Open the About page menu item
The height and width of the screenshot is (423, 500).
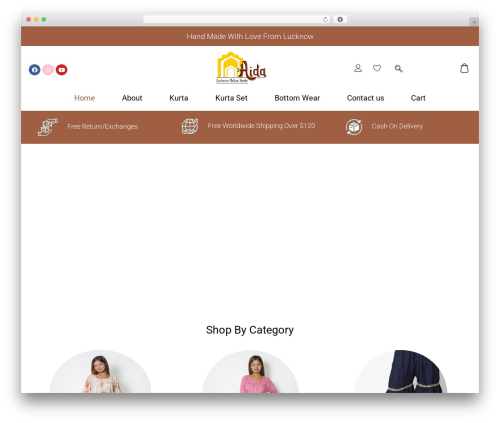(132, 98)
